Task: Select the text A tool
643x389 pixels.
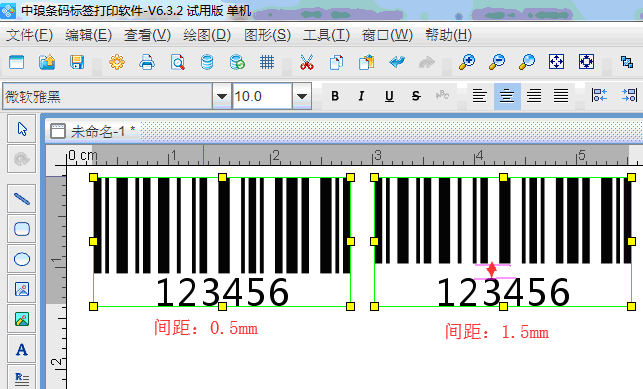Action: click(x=22, y=349)
